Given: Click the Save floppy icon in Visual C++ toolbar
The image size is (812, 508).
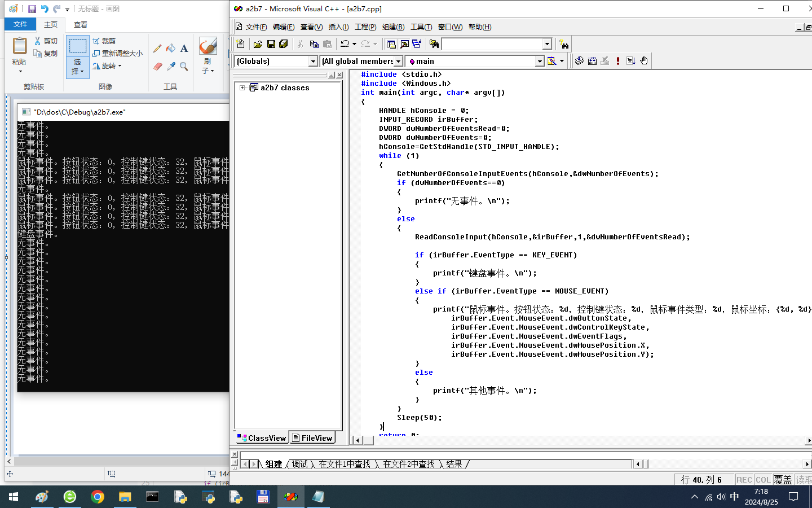Looking at the screenshot, I should click(271, 44).
